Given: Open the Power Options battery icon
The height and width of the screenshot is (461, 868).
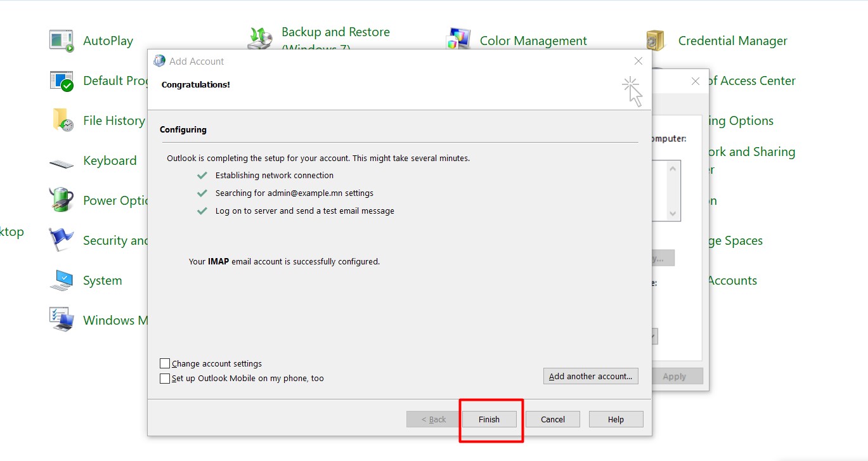Looking at the screenshot, I should [x=62, y=200].
